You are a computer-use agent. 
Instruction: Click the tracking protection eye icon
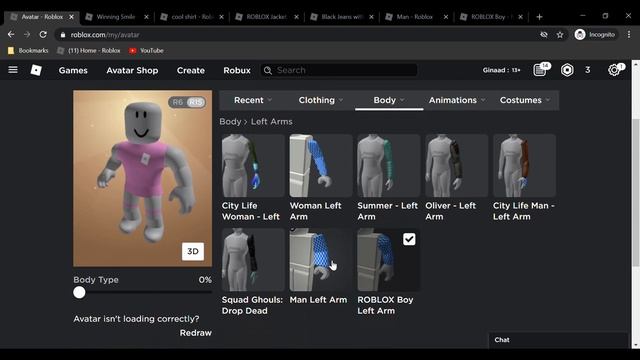544,35
